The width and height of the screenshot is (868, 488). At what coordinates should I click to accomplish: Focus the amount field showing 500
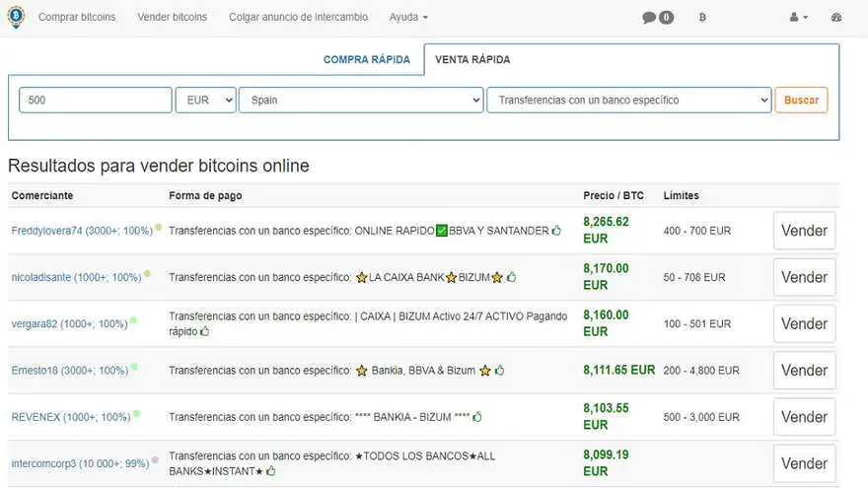96,101
